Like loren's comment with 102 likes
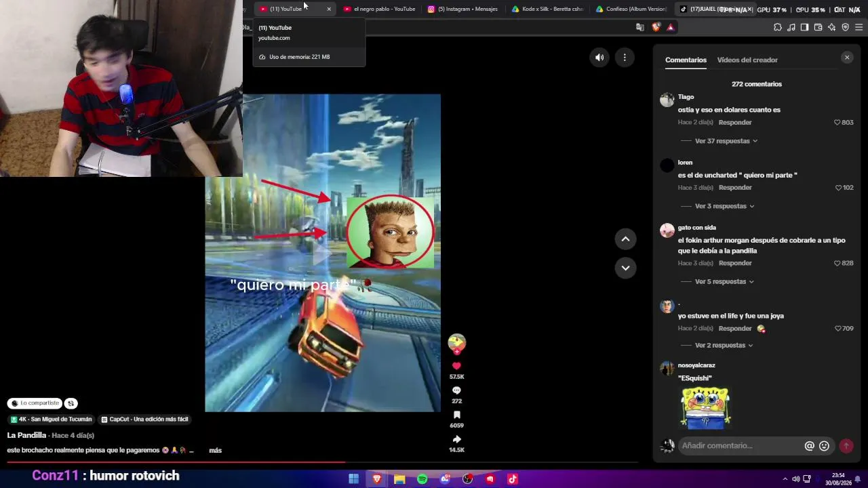868x488 pixels. point(839,188)
